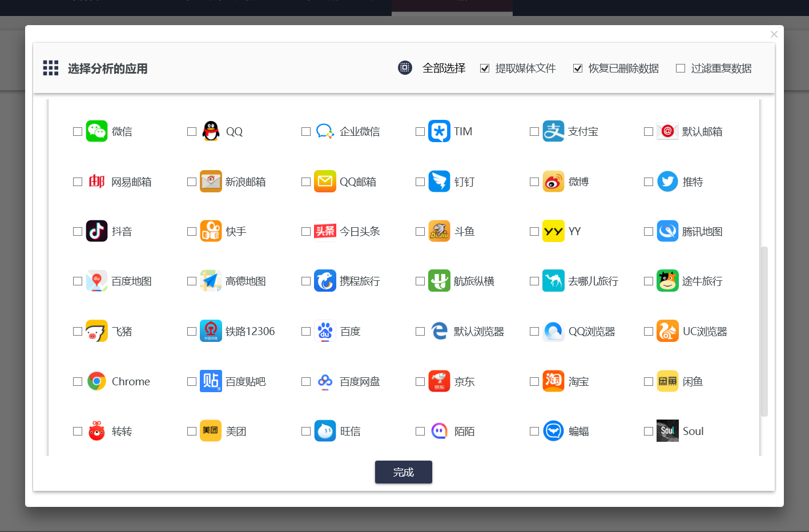Click the 美团 yellow icon

point(211,431)
